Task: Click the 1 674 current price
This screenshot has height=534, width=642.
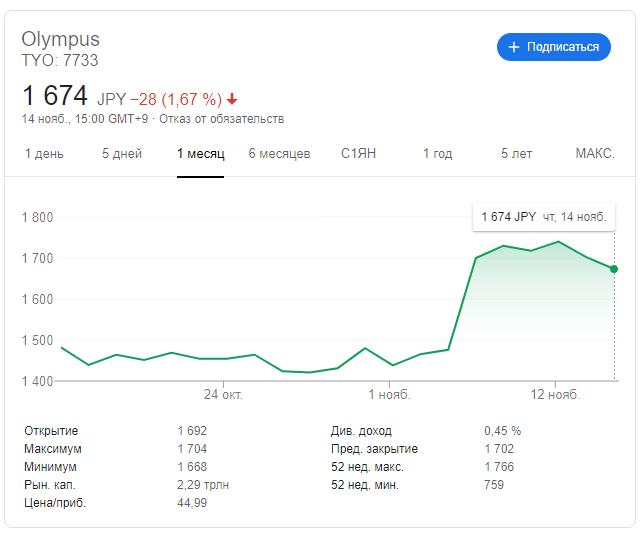Action: pos(55,95)
